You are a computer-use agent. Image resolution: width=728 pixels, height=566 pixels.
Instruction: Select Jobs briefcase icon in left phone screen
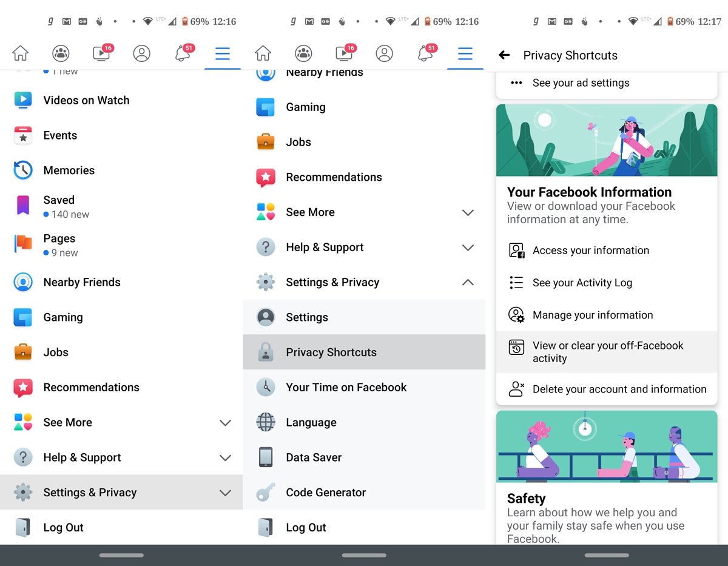[23, 352]
